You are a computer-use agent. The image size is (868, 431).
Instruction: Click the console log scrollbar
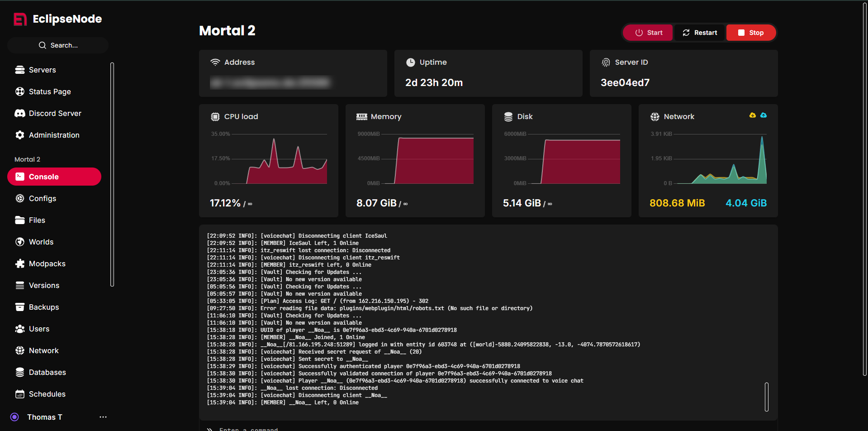coord(766,397)
